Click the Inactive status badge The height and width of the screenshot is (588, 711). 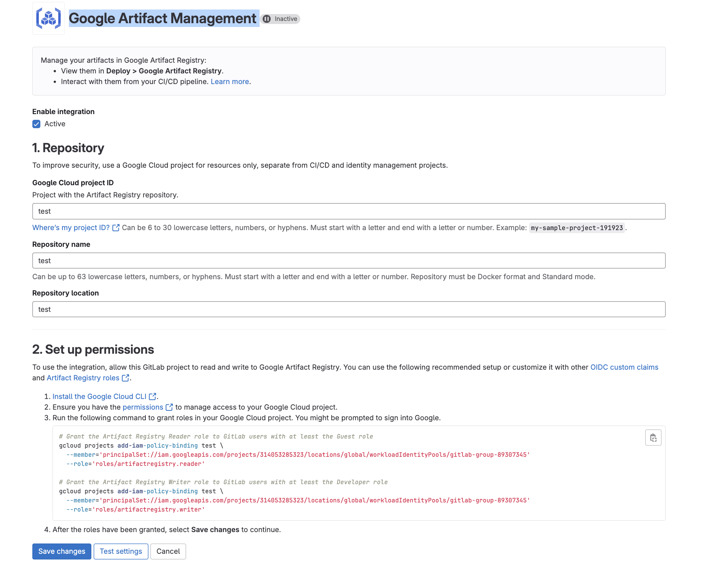click(x=281, y=19)
